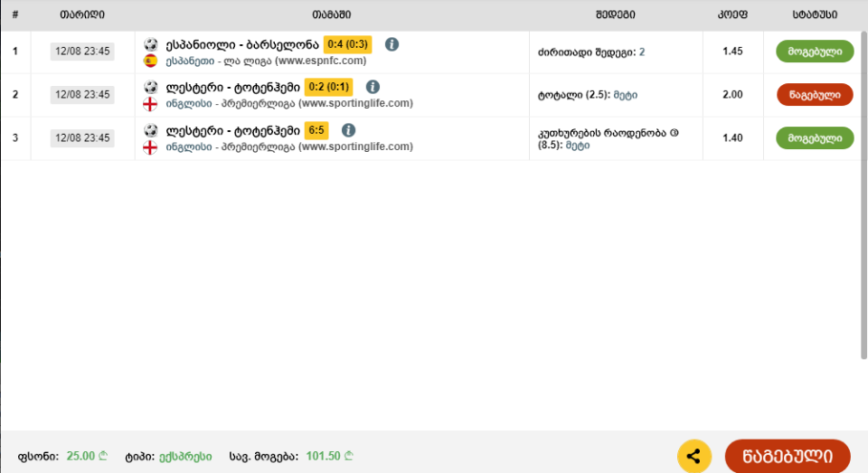
Task: Click England flag icon in row 2
Action: (x=150, y=104)
